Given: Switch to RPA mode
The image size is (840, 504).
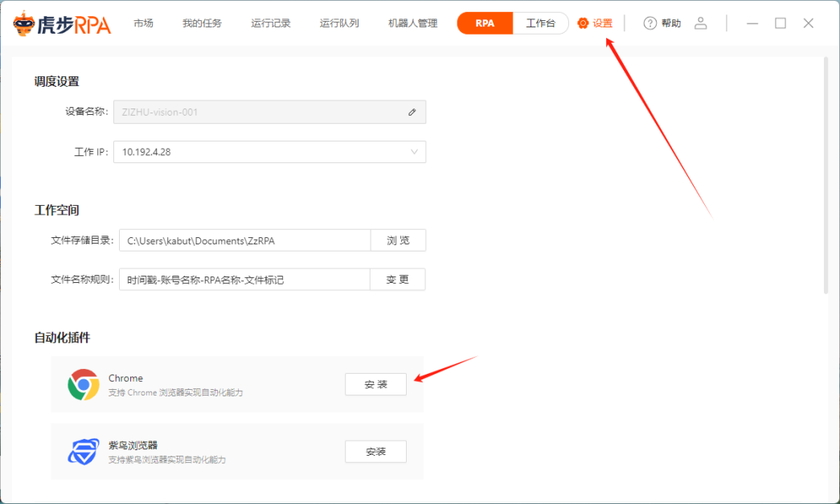Looking at the screenshot, I should (485, 23).
